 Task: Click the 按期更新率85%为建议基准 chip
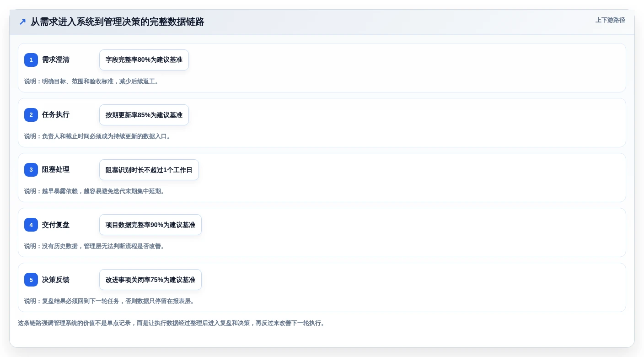[x=144, y=115]
